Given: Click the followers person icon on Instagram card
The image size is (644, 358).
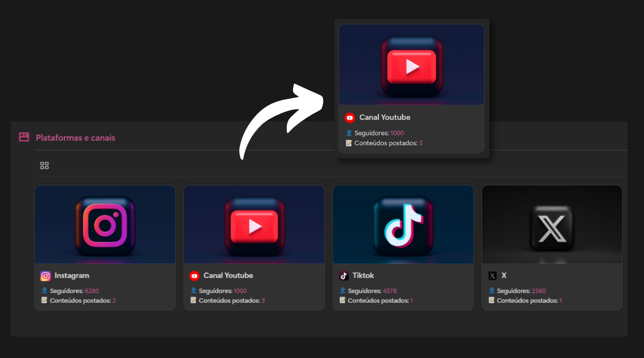Looking at the screenshot, I should (44, 291).
